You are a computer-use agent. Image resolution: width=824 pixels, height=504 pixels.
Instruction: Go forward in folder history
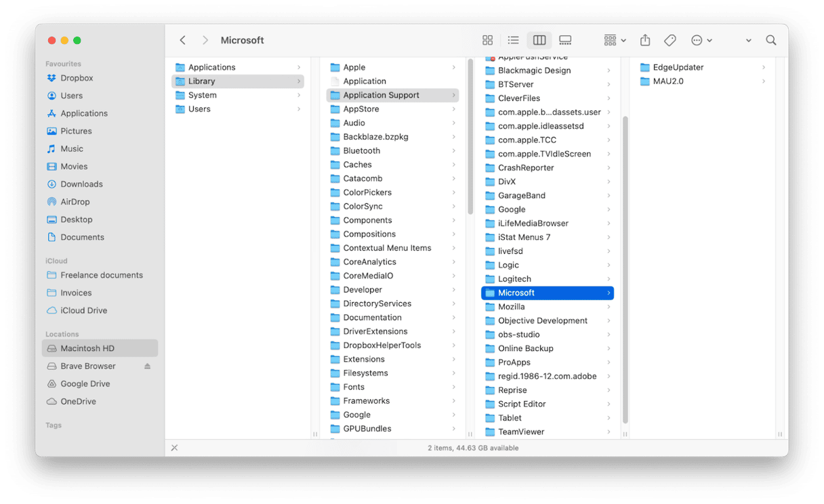pyautogui.click(x=205, y=41)
